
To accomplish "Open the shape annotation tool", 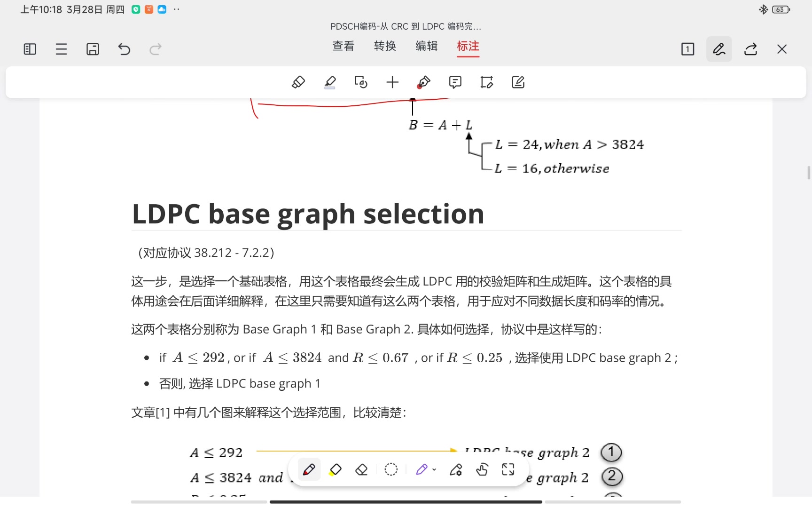I will (x=361, y=82).
